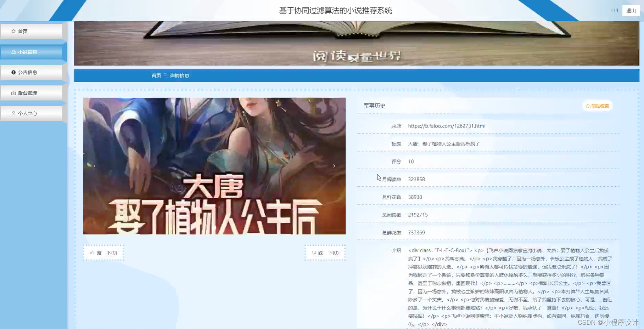The height and width of the screenshot is (329, 644).
Task: Click the 阅读 banner image
Action: pos(357,43)
